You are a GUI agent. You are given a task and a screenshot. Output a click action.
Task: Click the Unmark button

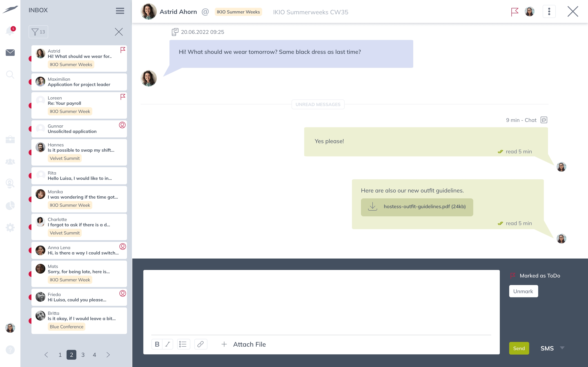(x=523, y=291)
